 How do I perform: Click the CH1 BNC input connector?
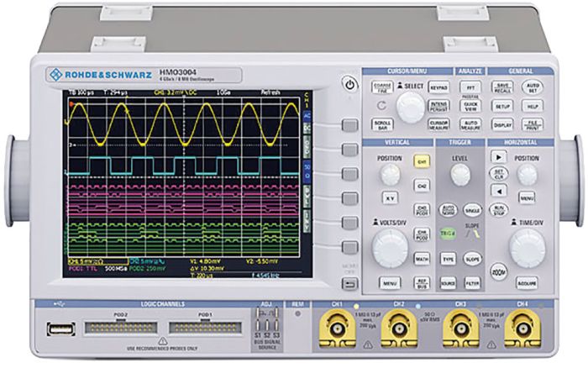click(x=337, y=329)
